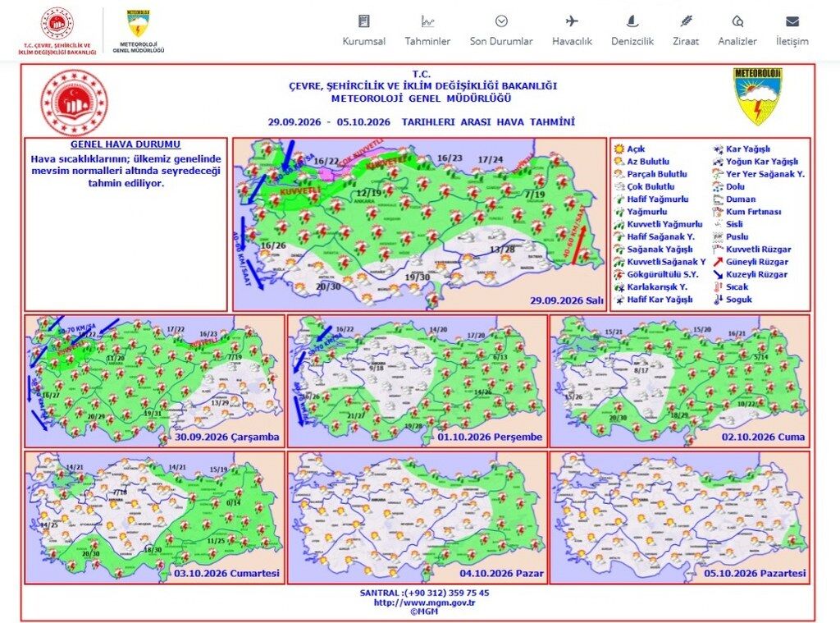Click the ©MGM copyright text
The height and width of the screenshot is (623, 840).
point(424,612)
